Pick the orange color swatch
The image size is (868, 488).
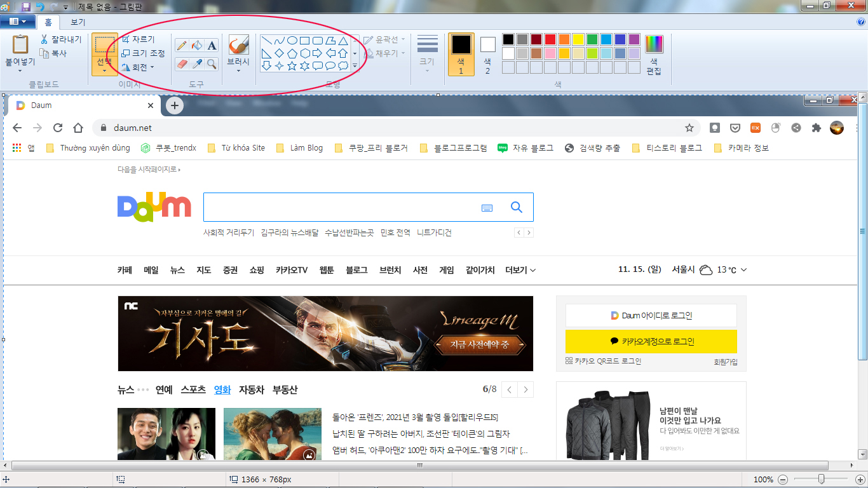[564, 39]
